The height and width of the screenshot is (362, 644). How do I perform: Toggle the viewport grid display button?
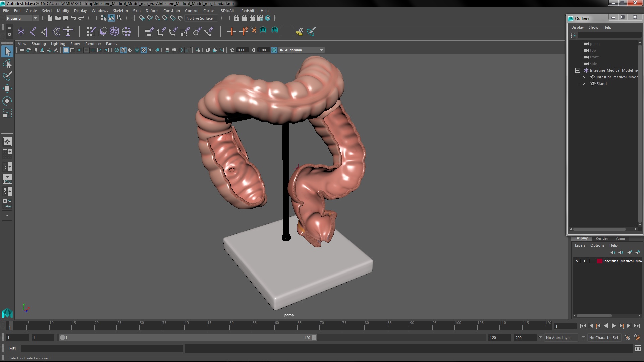pos(66,50)
